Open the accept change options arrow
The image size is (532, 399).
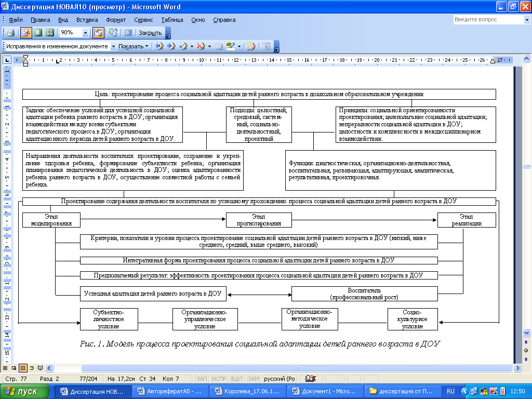coord(192,46)
